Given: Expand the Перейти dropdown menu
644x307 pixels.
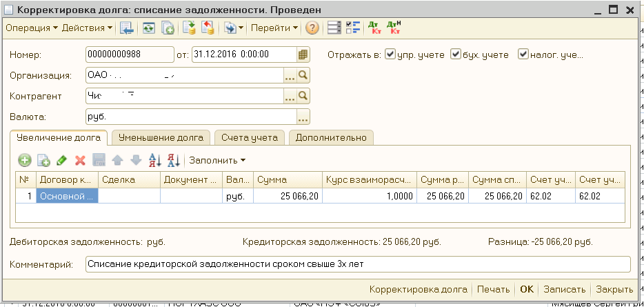Looking at the screenshot, I should tap(274, 28).
